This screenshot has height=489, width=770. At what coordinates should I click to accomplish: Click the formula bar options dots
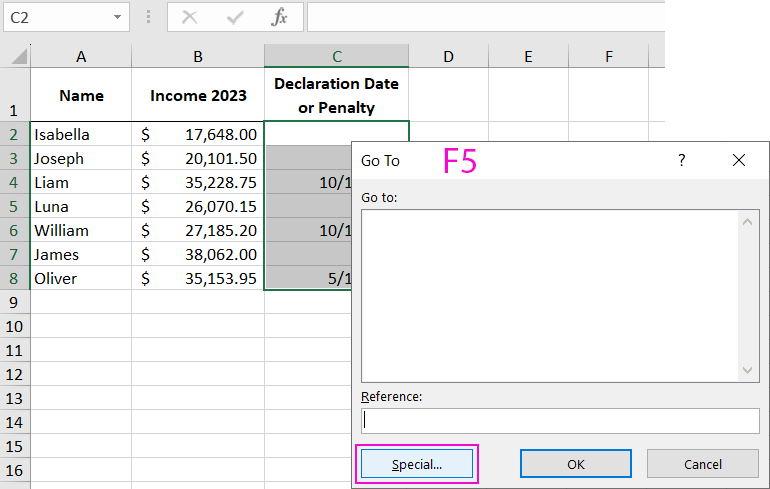click(x=149, y=17)
